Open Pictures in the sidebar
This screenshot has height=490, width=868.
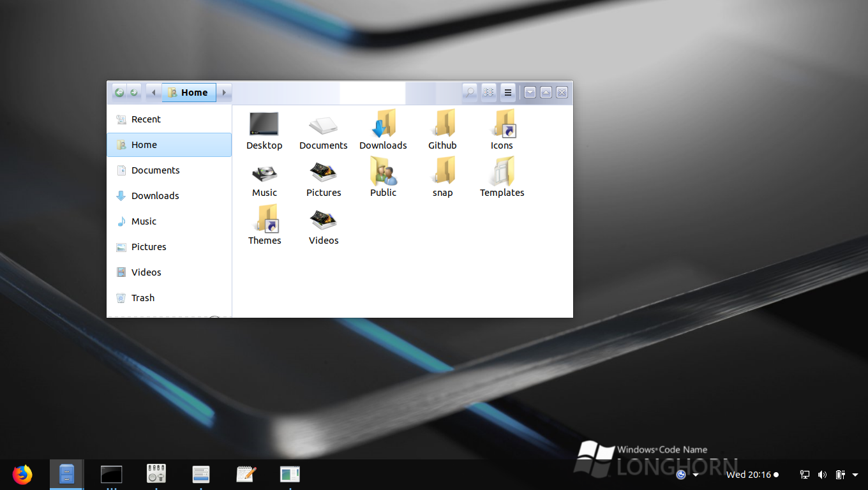(169, 247)
